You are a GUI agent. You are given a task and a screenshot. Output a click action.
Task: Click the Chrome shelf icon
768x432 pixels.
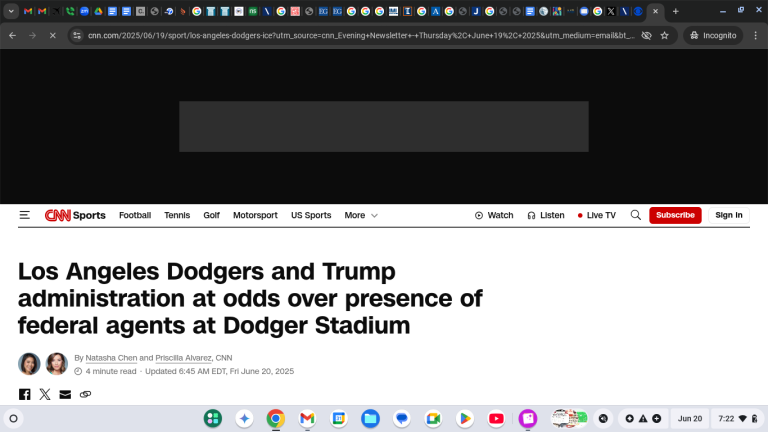276,419
